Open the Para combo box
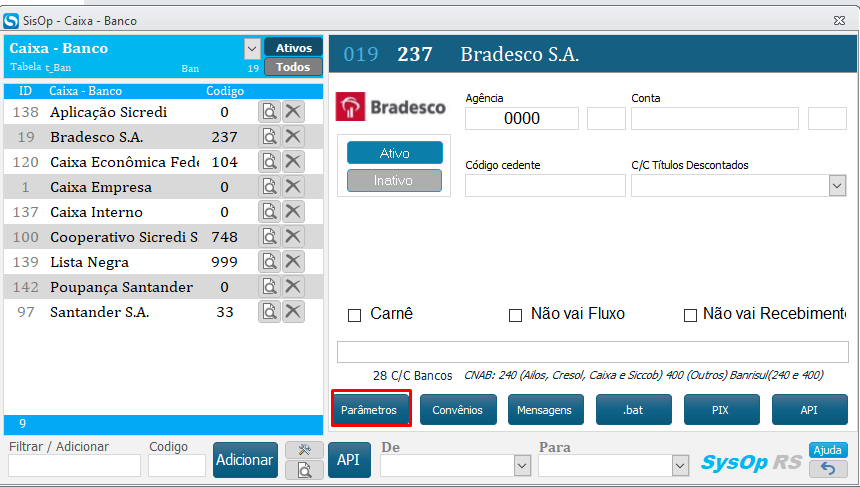This screenshot has height=487, width=860. pos(680,465)
